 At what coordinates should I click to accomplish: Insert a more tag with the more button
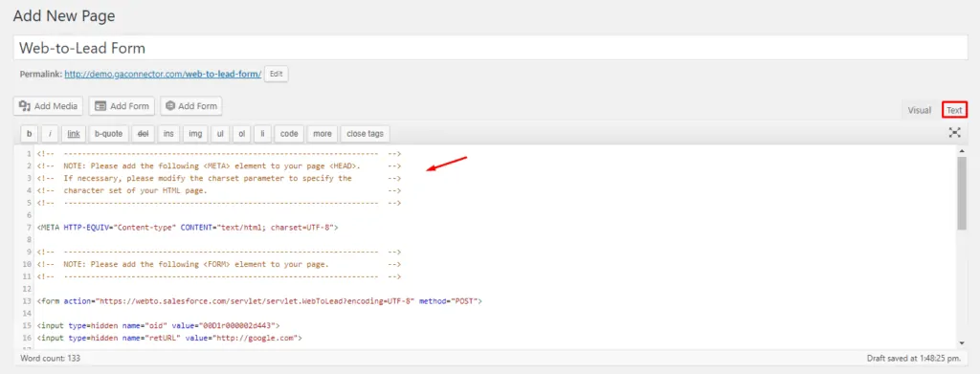(x=323, y=134)
